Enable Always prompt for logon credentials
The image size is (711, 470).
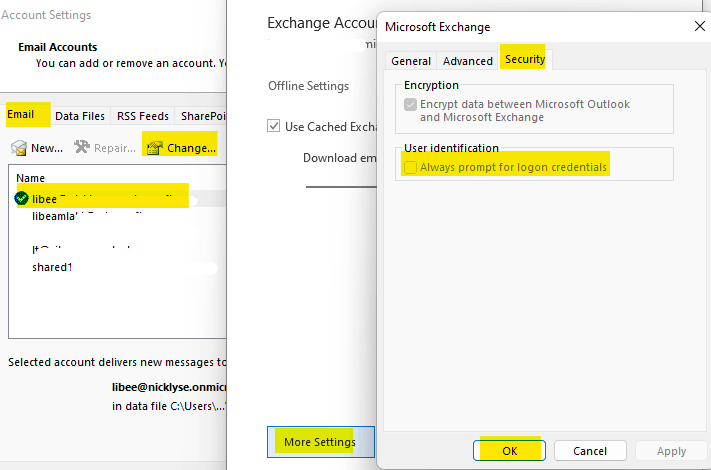(410, 167)
